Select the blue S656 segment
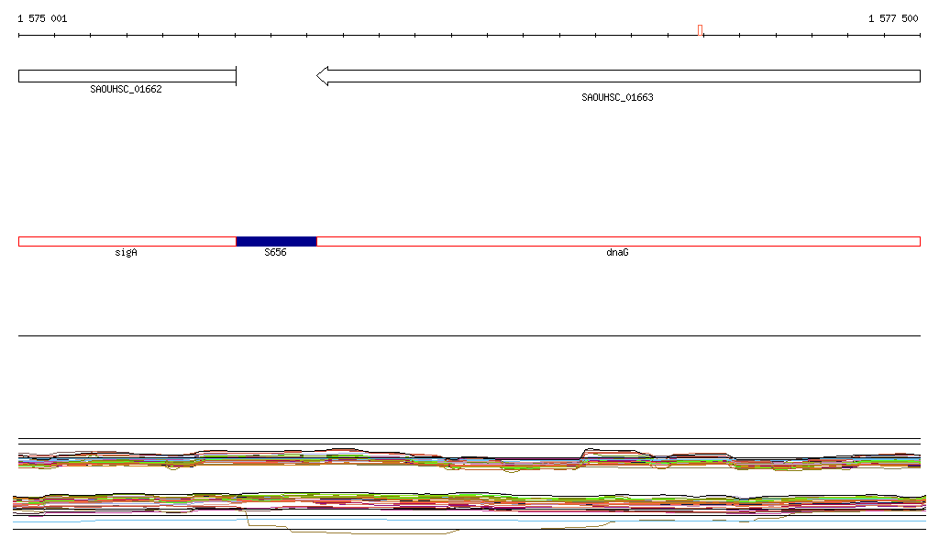 [x=277, y=242]
